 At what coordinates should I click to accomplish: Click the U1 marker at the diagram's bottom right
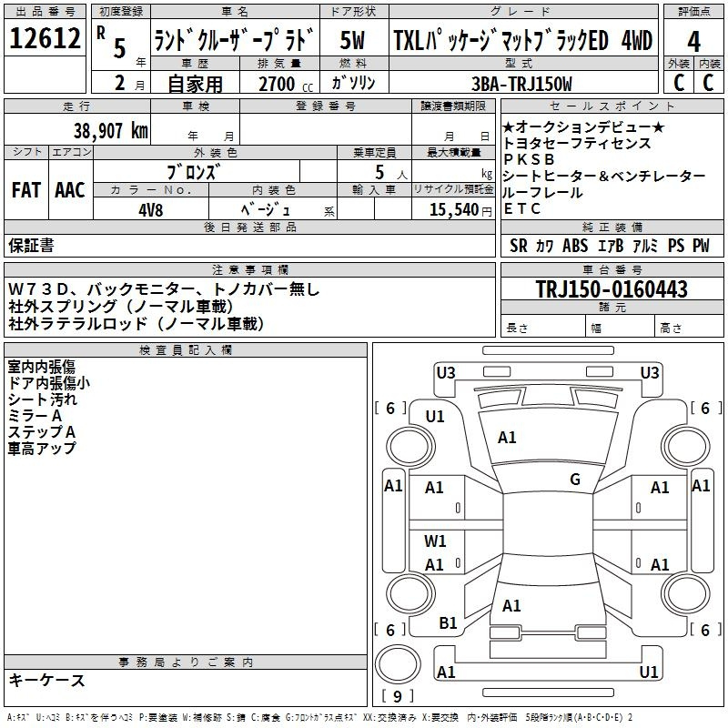(649, 672)
